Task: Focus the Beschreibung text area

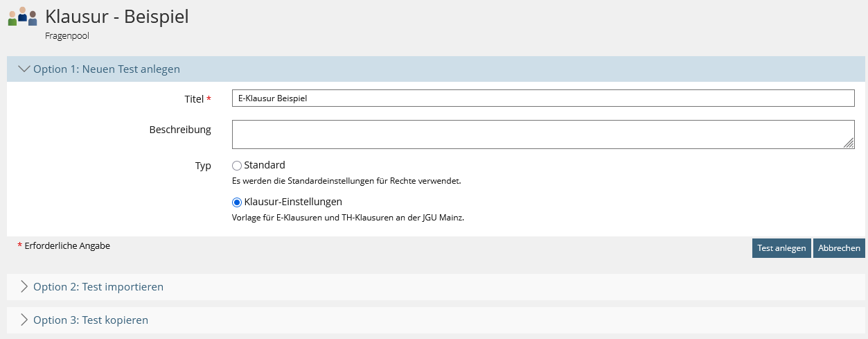Action: (543, 134)
